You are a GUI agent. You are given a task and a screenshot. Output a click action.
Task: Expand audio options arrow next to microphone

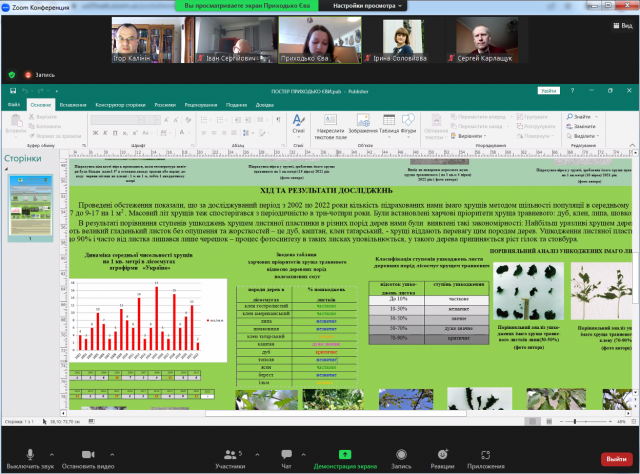point(52,454)
